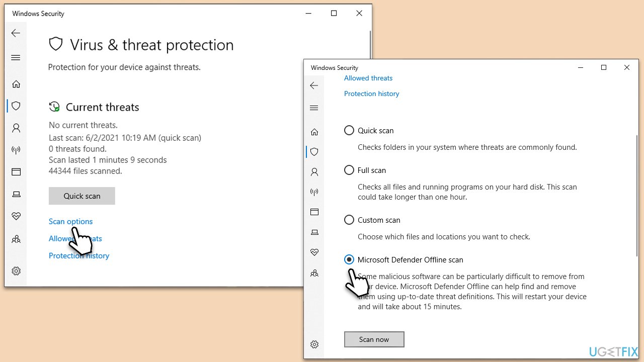
Task: Click the Virus & threat protection title
Action: pos(152,45)
